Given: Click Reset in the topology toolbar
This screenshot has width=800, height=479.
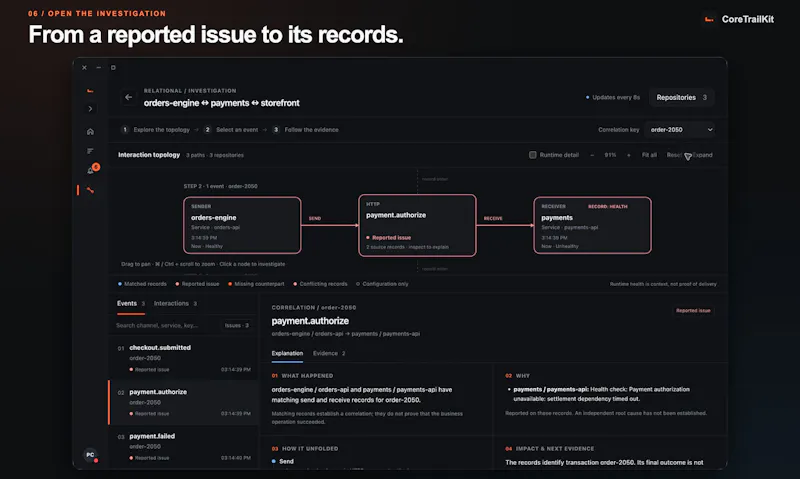Looking at the screenshot, I should [x=674, y=155].
